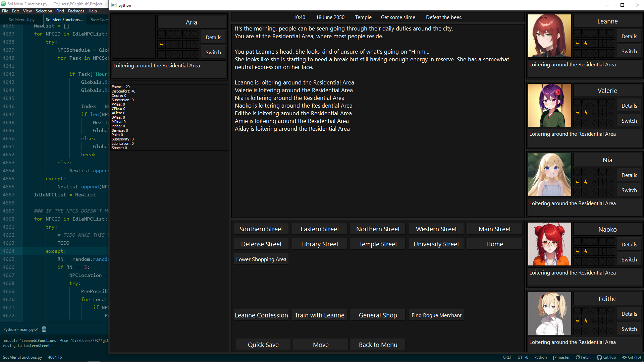The image size is (644, 362).
Task: Click the UTF-8 encoding selector
Action: point(523,357)
